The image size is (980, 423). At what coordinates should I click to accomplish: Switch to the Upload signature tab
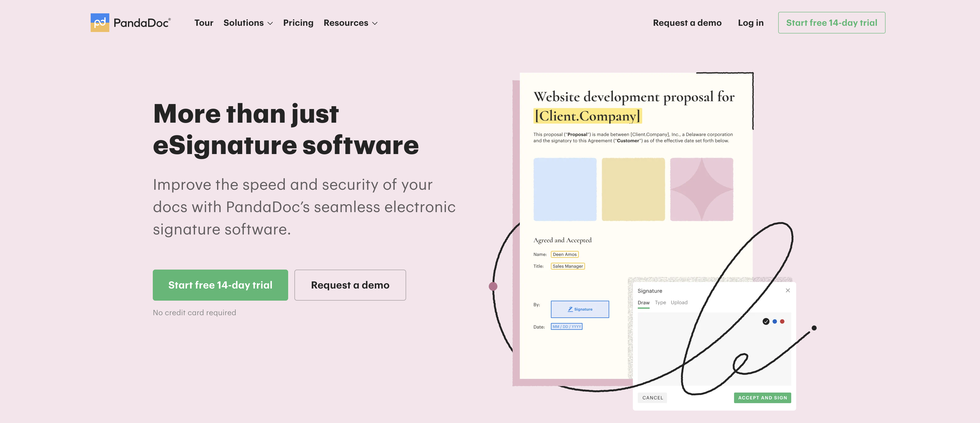click(679, 302)
